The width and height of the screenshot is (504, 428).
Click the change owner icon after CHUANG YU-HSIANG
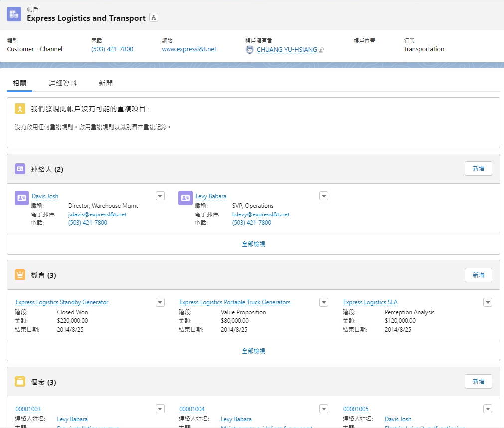(321, 50)
